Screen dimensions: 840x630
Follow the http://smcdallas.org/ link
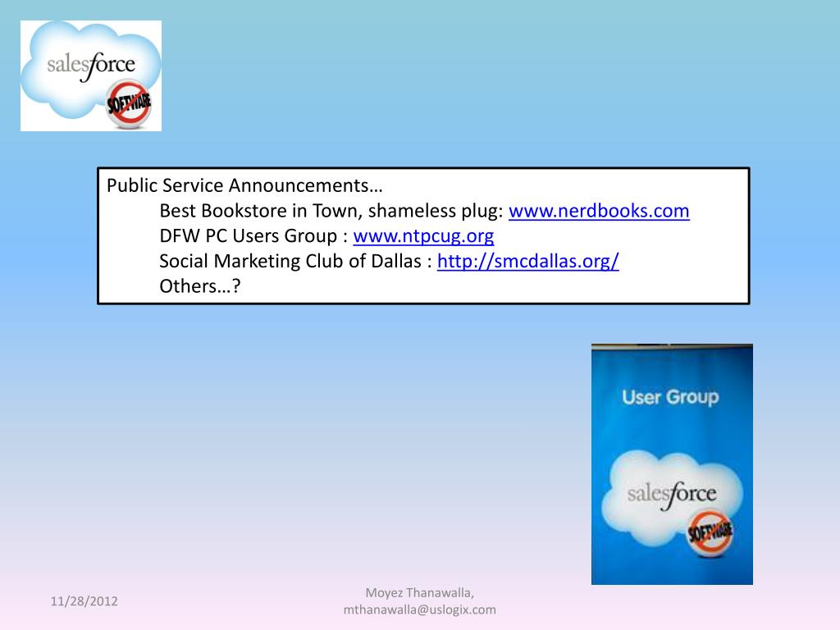(528, 262)
